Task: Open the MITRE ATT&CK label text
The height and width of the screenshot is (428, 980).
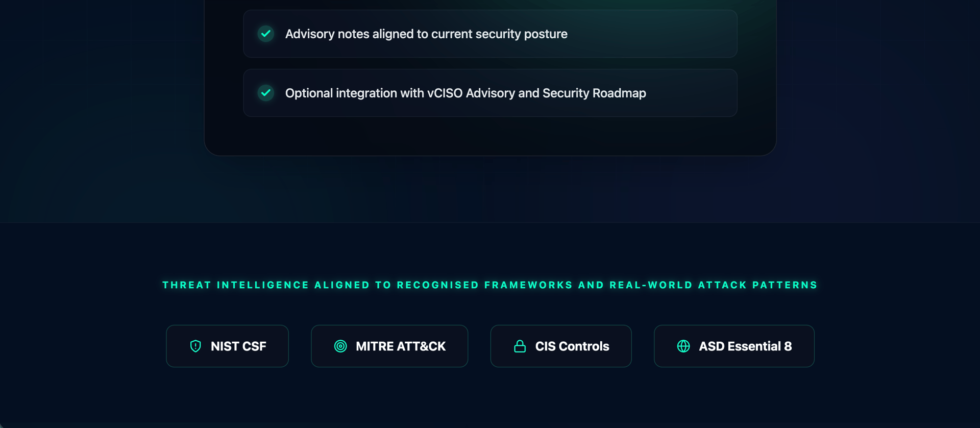Action: pos(401,346)
